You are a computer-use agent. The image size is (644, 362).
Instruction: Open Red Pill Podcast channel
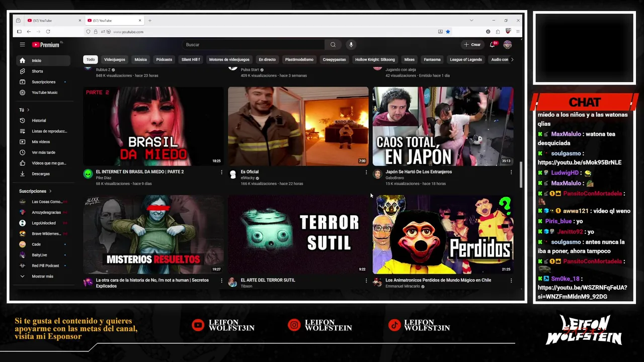[43, 265]
